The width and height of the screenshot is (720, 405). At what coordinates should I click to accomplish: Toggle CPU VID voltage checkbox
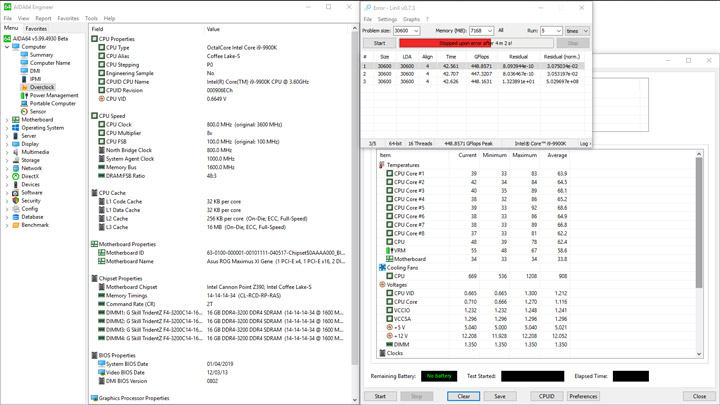tap(389, 293)
